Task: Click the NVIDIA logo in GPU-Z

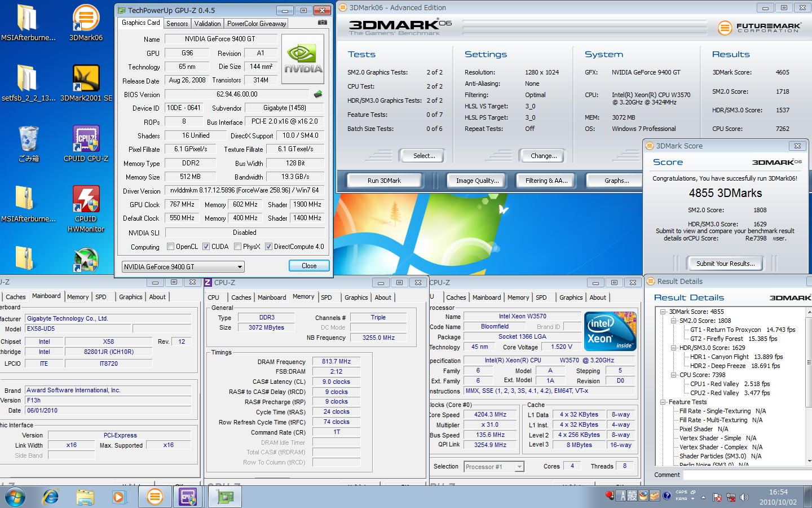Action: tap(303, 59)
